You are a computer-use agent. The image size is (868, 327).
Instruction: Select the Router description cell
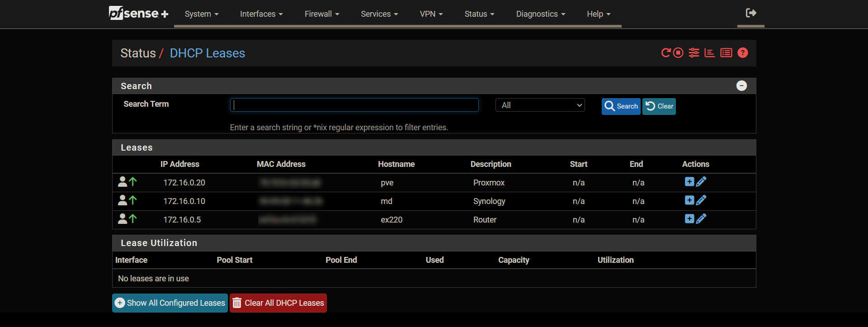(485, 220)
